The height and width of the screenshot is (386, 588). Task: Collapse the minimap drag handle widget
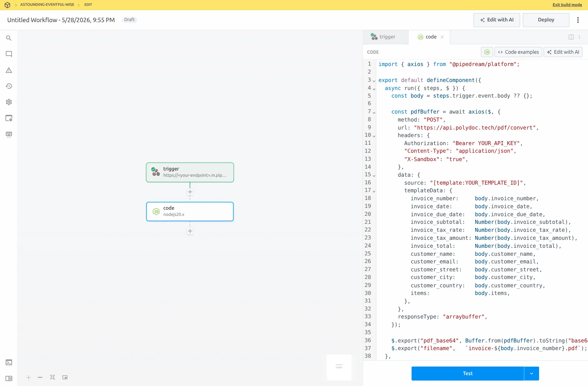(x=339, y=367)
